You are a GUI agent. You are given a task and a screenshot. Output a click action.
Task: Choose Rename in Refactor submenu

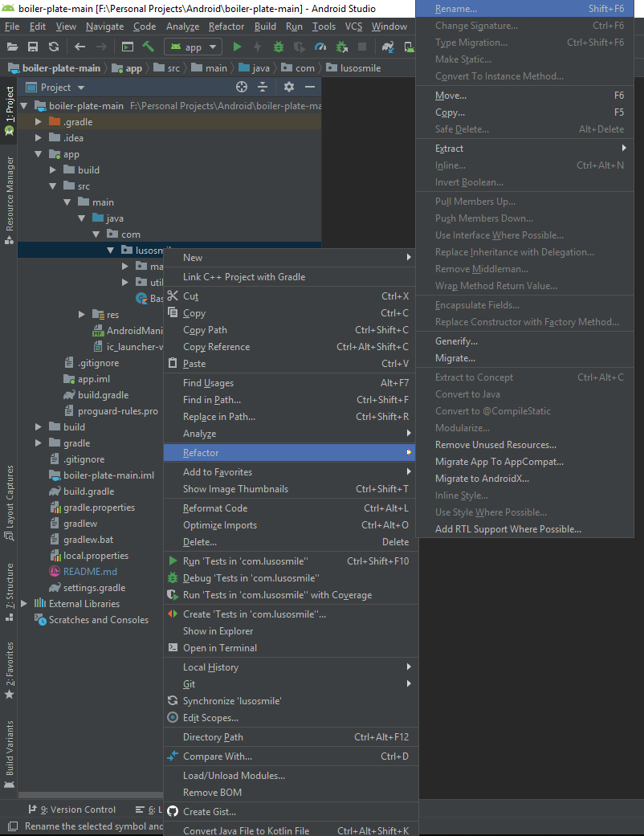(x=524, y=9)
